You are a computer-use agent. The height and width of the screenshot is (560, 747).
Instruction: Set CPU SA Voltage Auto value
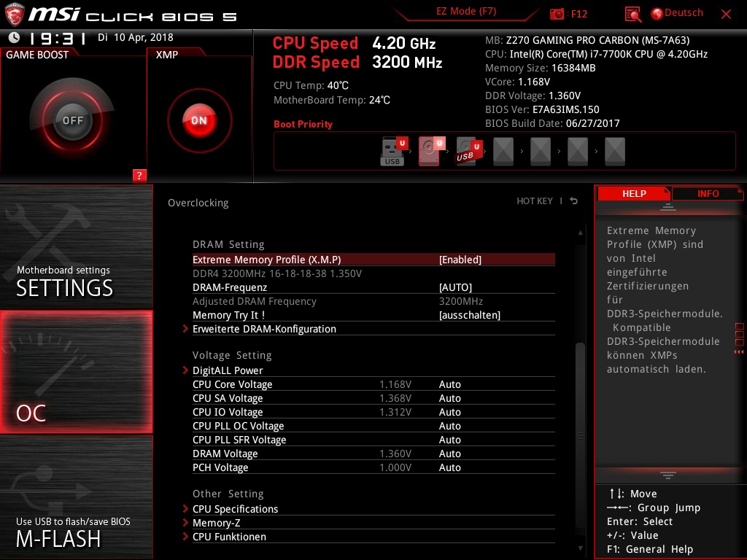pos(449,398)
